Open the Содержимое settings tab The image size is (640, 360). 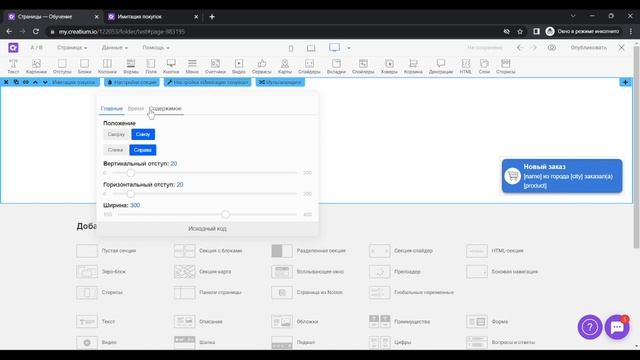165,109
